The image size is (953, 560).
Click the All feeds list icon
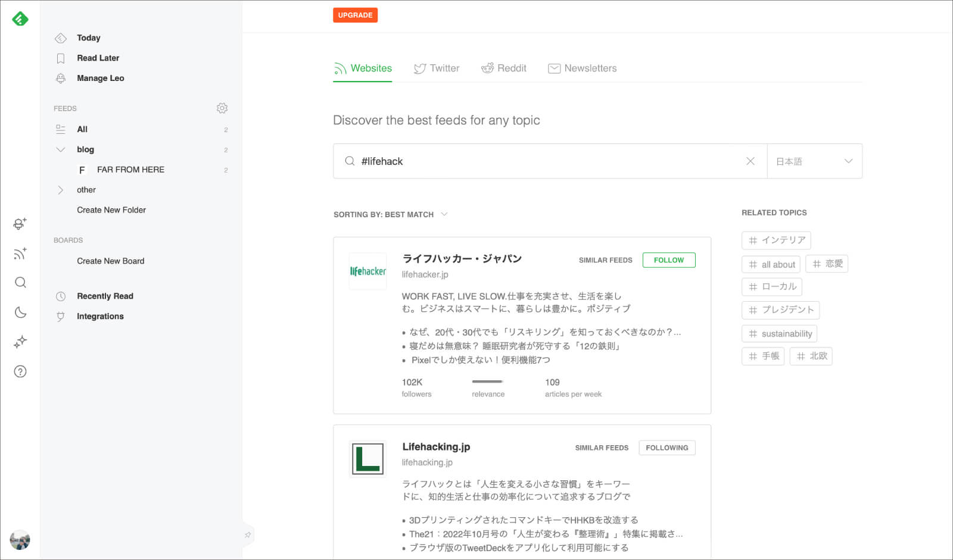pyautogui.click(x=60, y=129)
